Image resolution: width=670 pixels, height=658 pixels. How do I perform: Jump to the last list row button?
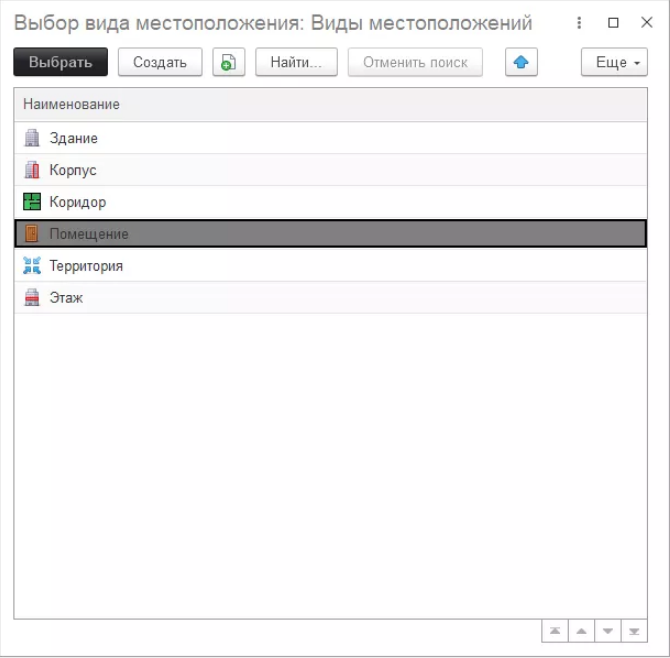tap(634, 631)
